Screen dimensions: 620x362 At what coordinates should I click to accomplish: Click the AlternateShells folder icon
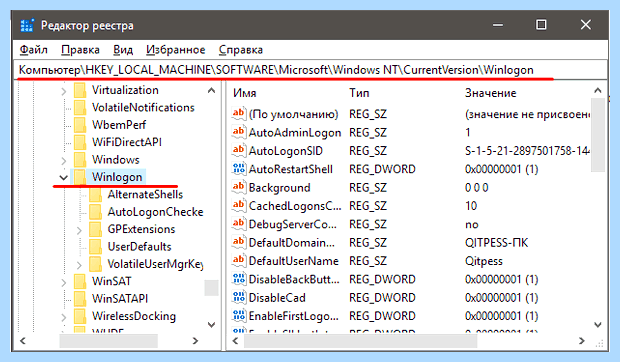96,194
